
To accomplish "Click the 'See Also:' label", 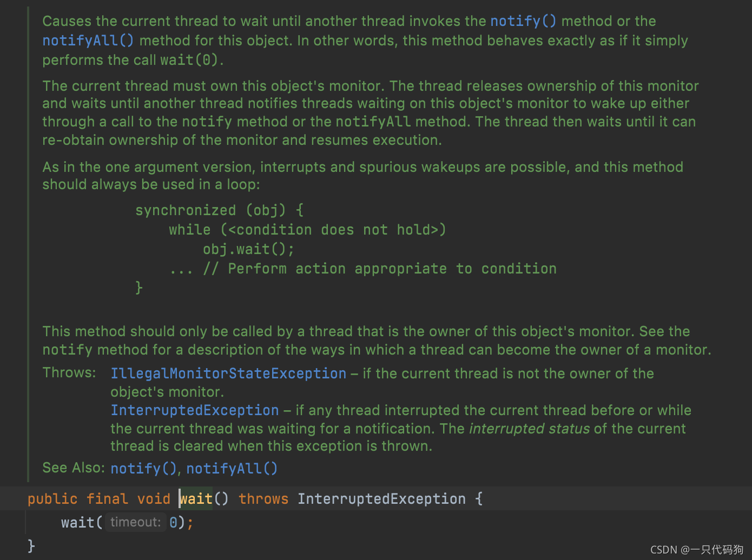I will 74,468.
